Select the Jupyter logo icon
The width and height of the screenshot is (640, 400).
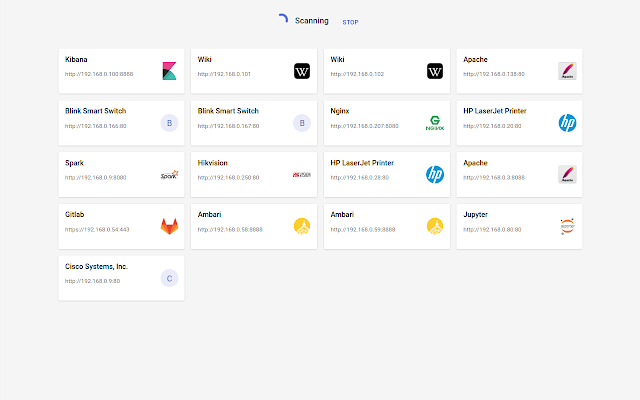click(x=567, y=227)
